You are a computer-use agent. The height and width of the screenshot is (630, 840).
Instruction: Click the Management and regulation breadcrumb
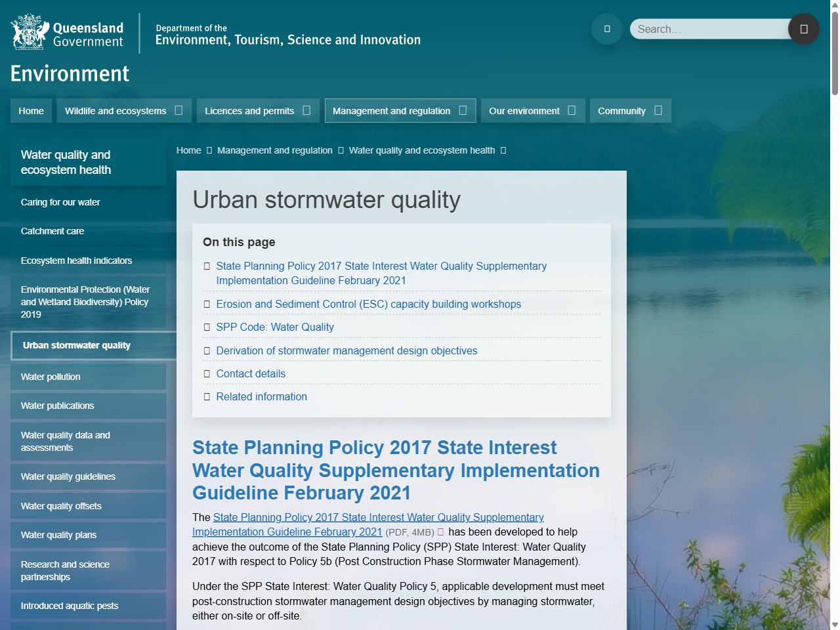(x=275, y=150)
